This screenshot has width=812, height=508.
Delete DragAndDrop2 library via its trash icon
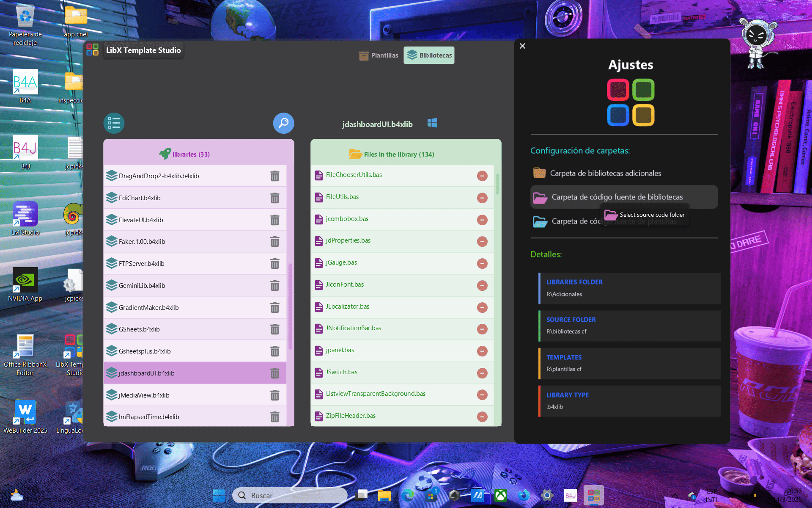point(275,176)
